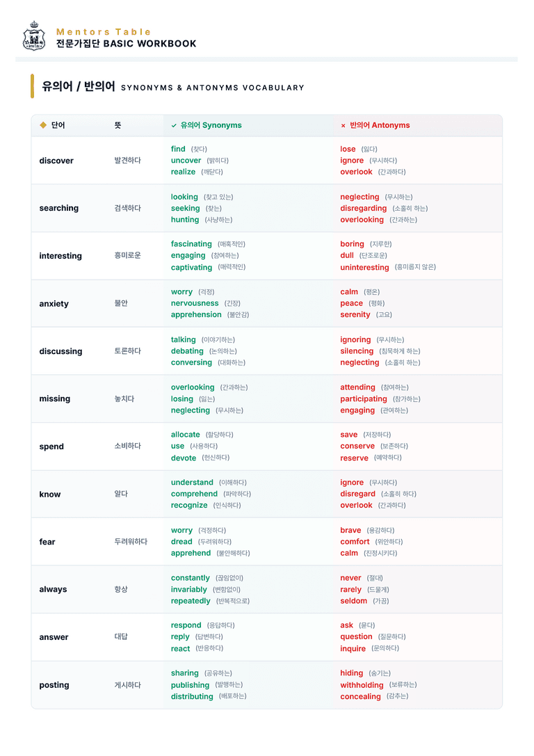Click the green checkmark before 유의어 Synonyms

pyautogui.click(x=174, y=125)
